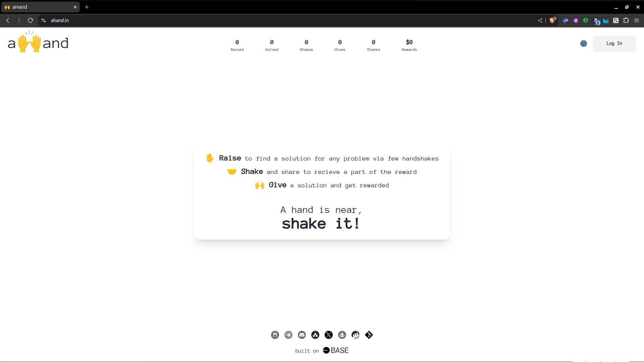Click the browser refresh button
Screen dimensions: 644x362
tap(31, 20)
